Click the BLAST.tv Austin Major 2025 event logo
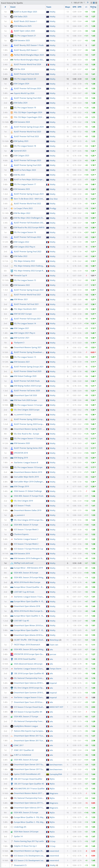99x868 pixels. 12,12
